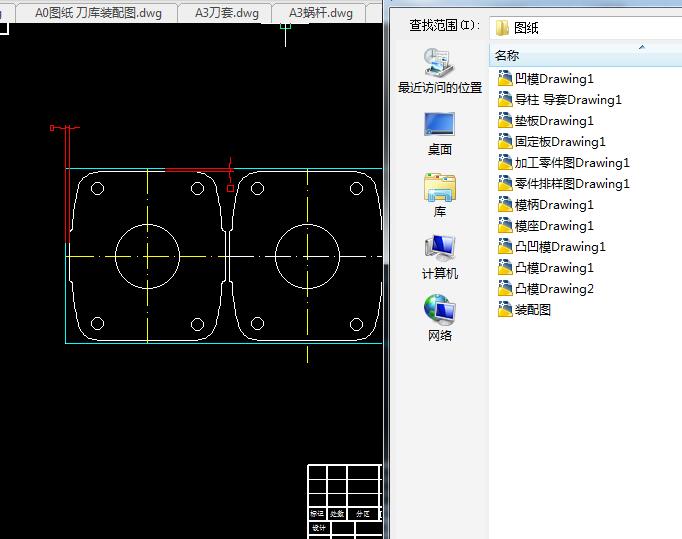Click the file name 模座Drawing1

[x=554, y=226]
